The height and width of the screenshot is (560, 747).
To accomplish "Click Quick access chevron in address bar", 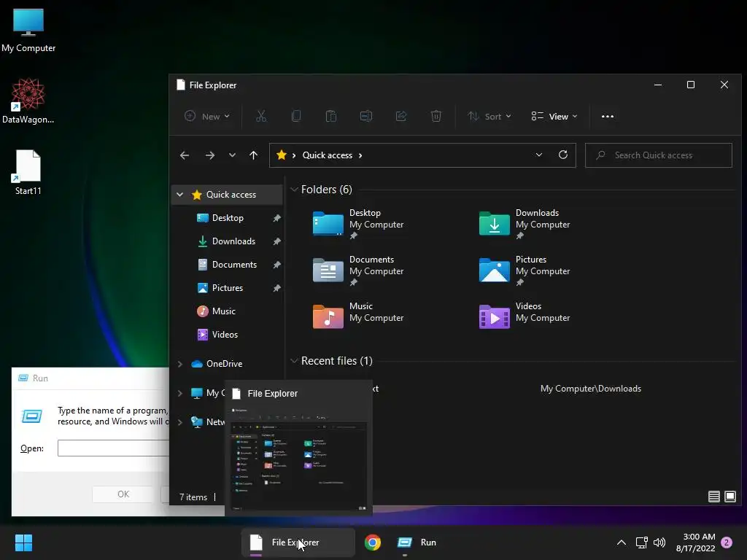I will (360, 155).
